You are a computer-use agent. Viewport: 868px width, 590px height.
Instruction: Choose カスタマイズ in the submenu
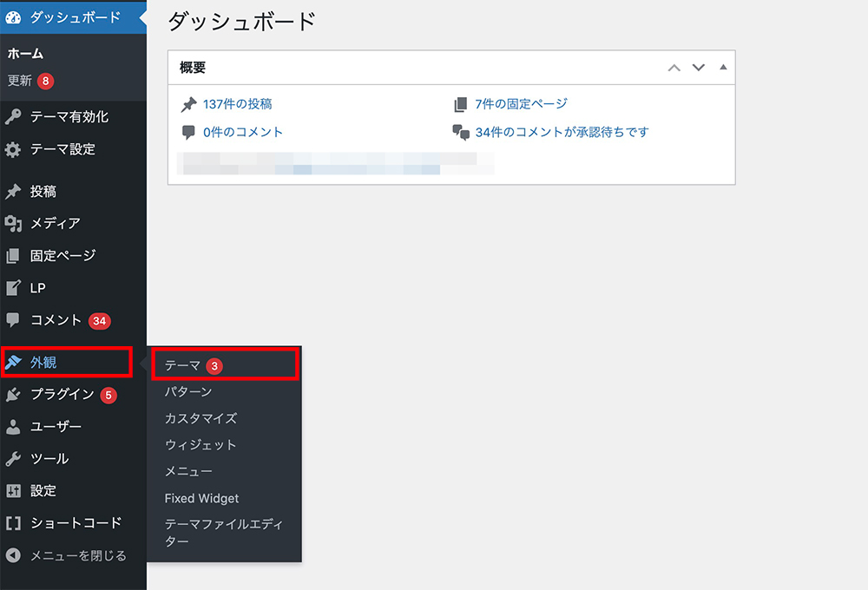click(201, 418)
